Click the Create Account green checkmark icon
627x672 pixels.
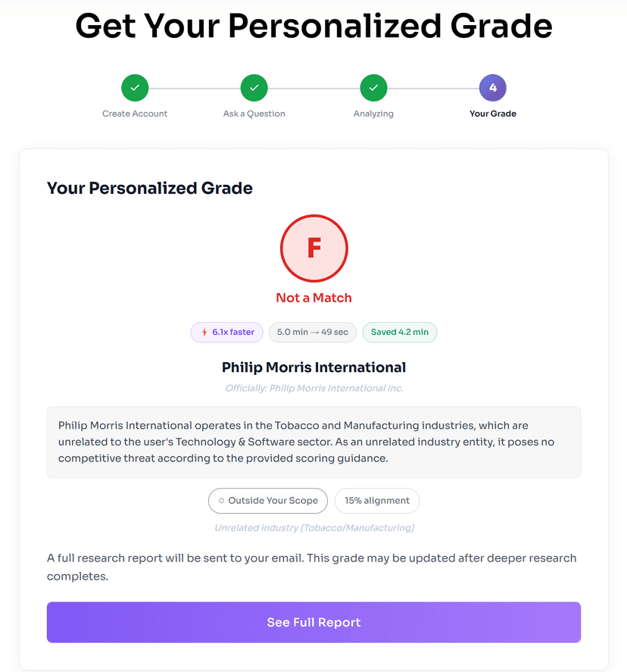[135, 88]
